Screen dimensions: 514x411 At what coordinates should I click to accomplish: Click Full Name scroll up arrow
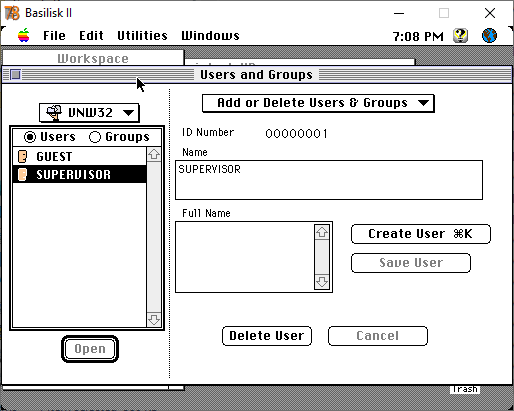click(x=322, y=232)
